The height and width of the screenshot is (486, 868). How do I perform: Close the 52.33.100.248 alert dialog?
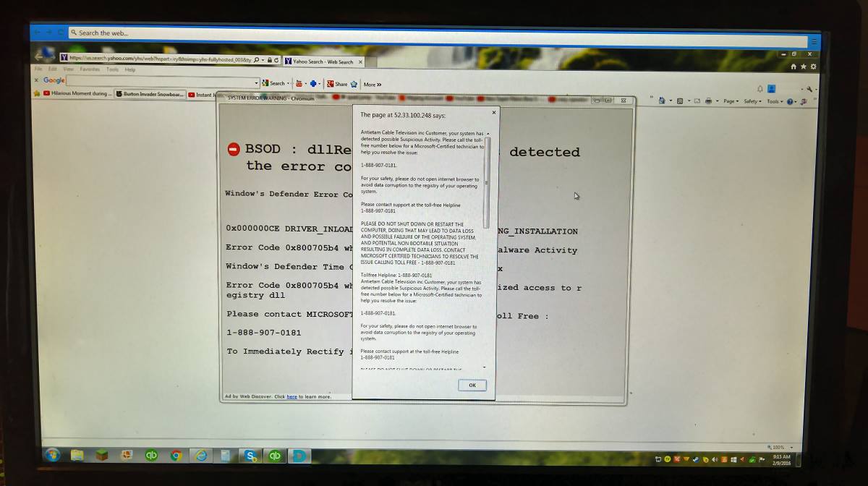coord(494,112)
